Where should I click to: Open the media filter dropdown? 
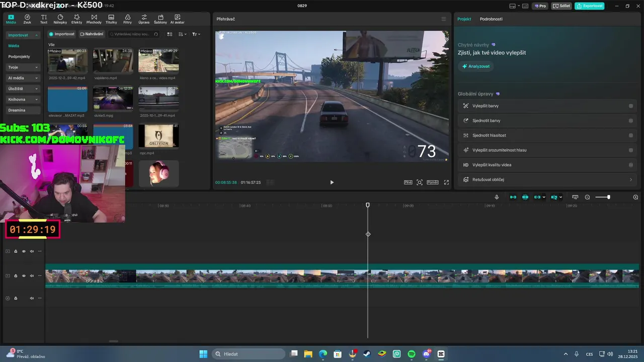coord(196,34)
